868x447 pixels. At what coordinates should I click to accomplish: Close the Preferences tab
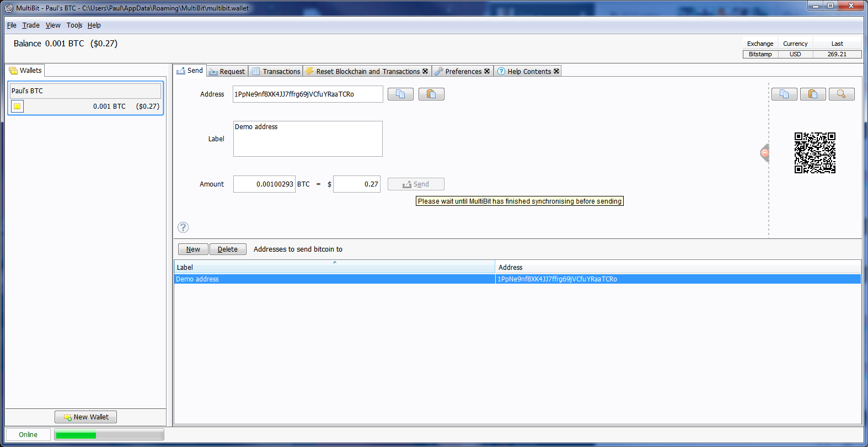coord(487,71)
